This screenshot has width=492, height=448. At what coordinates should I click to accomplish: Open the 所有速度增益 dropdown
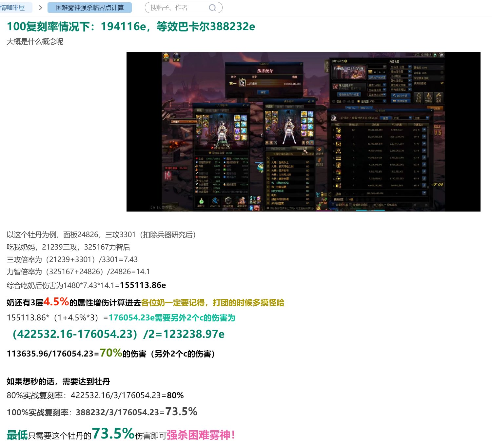pos(401,90)
